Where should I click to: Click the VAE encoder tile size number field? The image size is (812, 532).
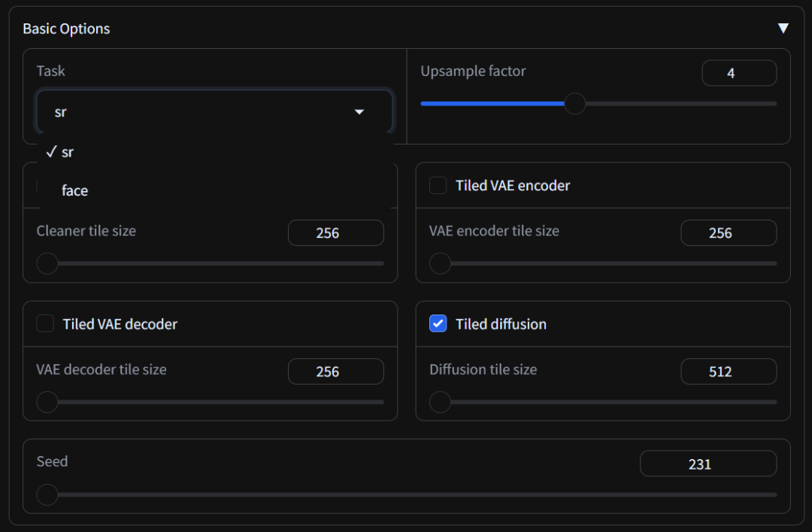pos(728,233)
